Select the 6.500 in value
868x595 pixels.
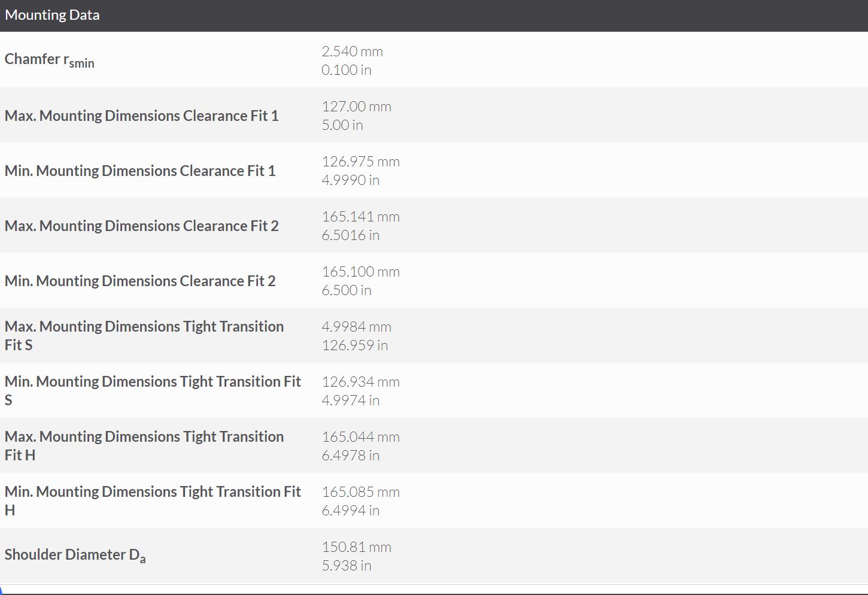(x=346, y=290)
